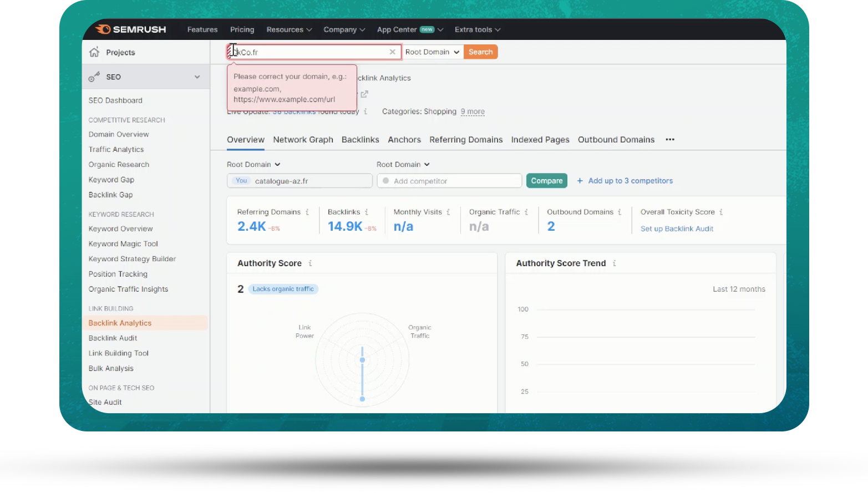Click the catalogue-az.fr domain field
Viewport: 868px width, 493px height.
coord(300,181)
